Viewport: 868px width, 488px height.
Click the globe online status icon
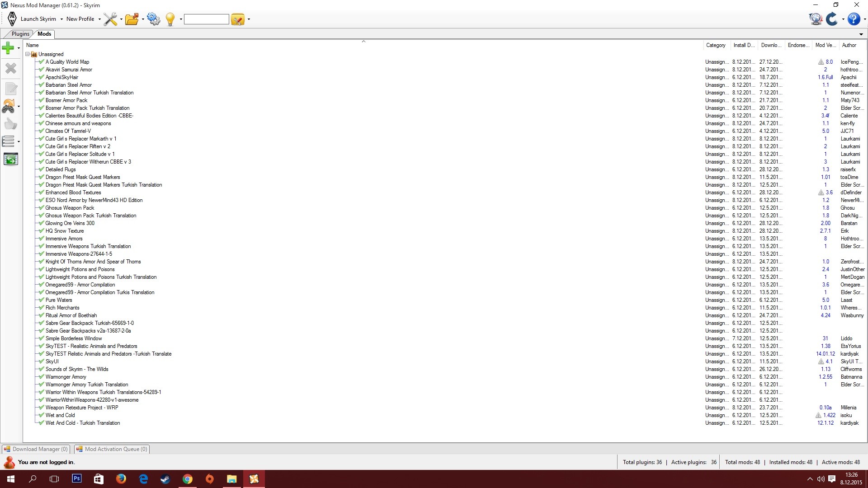(x=815, y=19)
